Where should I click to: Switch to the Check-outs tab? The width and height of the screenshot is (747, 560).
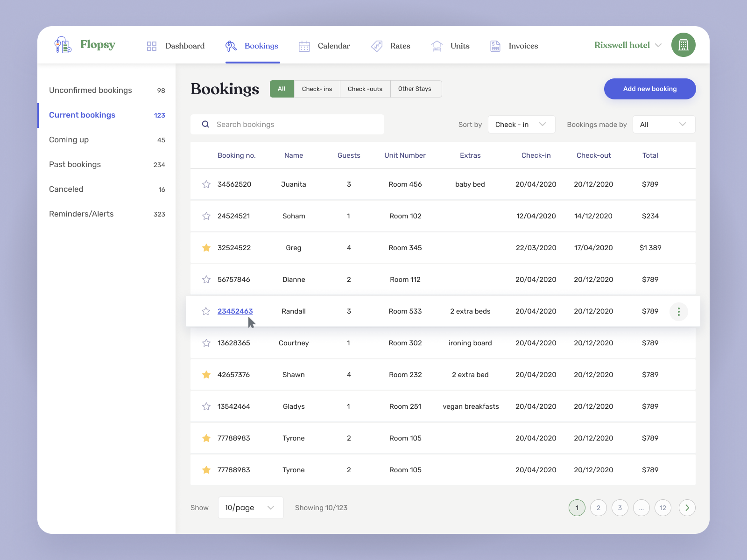point(365,89)
